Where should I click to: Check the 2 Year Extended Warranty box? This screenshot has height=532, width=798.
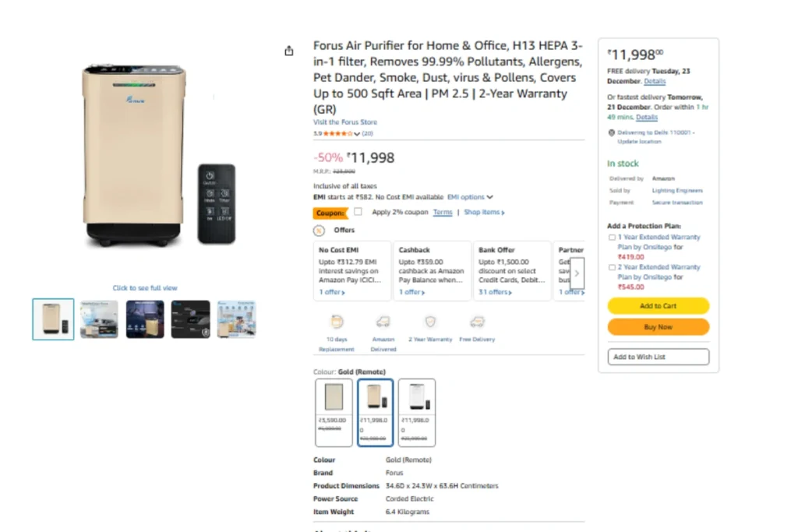click(x=612, y=267)
